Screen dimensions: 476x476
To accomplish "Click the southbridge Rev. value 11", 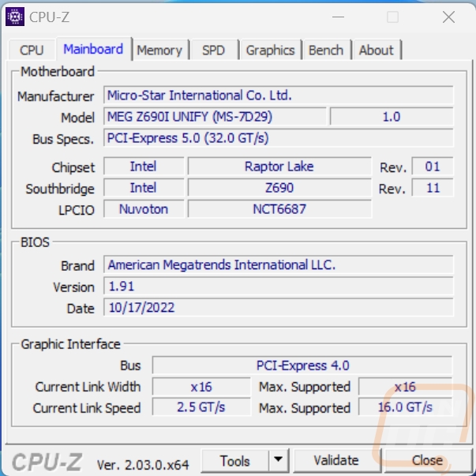I will point(433,188).
